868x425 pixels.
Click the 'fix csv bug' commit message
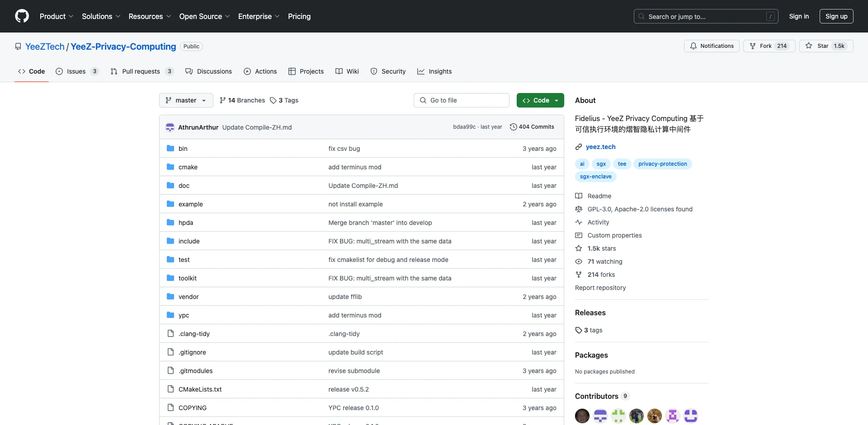coord(344,149)
